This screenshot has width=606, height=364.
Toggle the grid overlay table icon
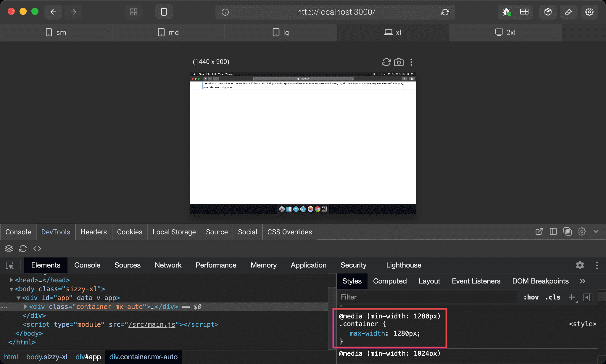524,12
